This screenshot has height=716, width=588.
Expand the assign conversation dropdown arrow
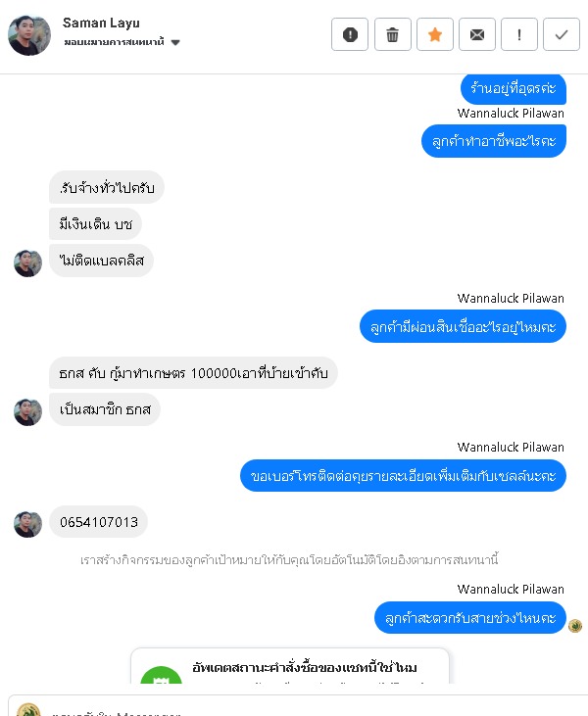tap(175, 42)
